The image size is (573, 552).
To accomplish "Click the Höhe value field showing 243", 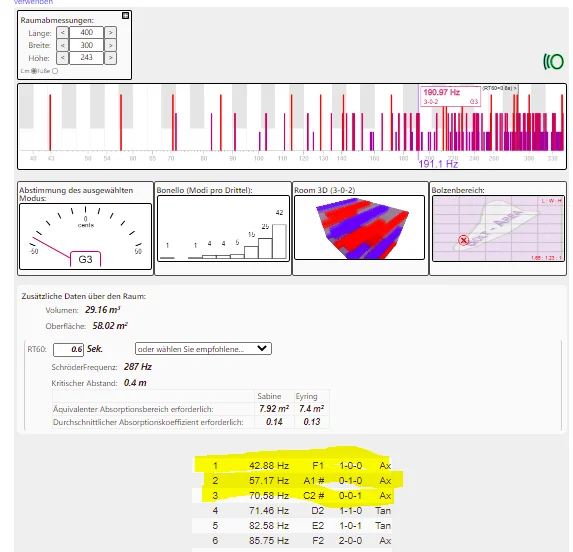I will pos(86,58).
